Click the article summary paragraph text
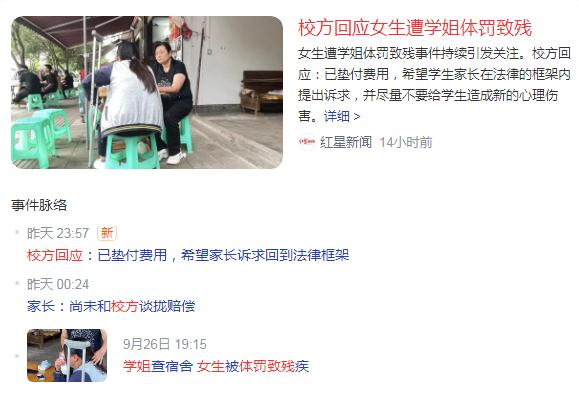The height and width of the screenshot is (407, 579). tap(434, 85)
